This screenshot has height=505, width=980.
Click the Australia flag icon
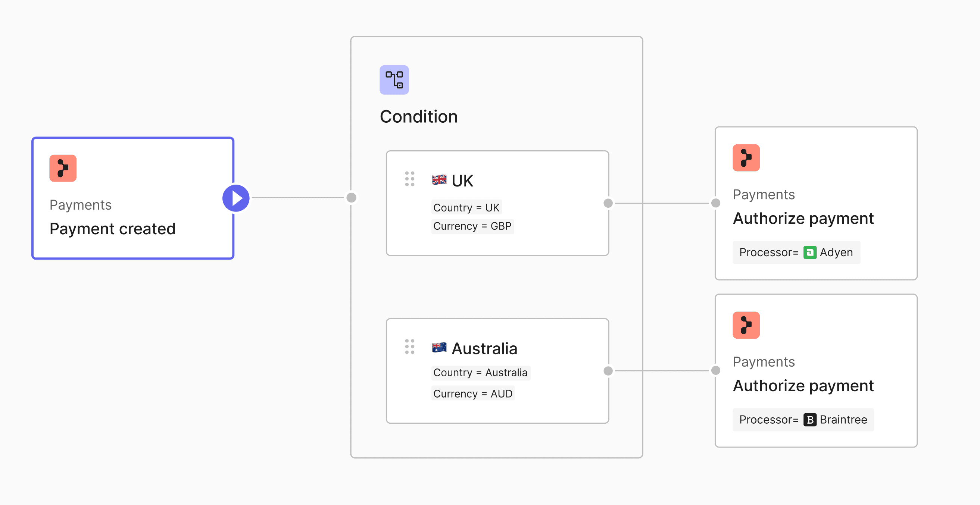tap(439, 347)
